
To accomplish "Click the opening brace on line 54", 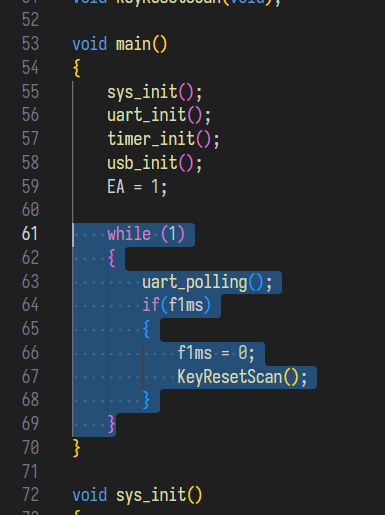I will 77,68.
